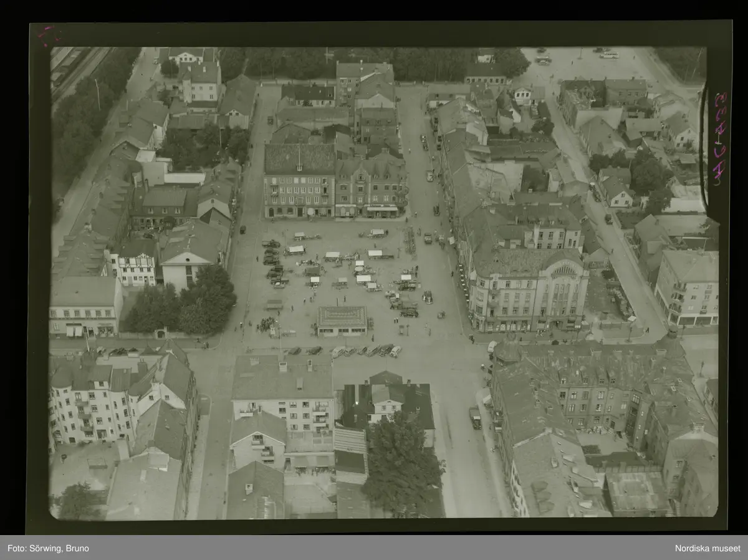This screenshot has width=748, height=560.
Task: Select the large corner building with the arched gable
Action: click(x=530, y=290)
